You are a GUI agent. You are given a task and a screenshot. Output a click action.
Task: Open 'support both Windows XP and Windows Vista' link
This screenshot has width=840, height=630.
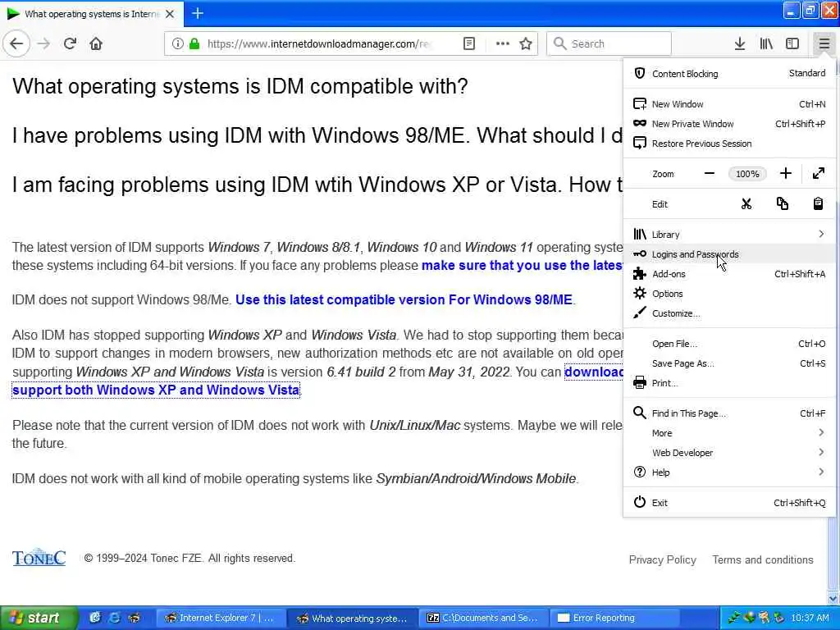[156, 390]
